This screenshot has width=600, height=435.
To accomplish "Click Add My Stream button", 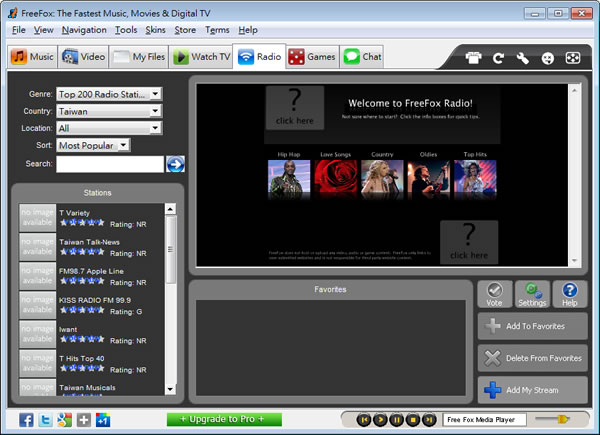I will (533, 390).
